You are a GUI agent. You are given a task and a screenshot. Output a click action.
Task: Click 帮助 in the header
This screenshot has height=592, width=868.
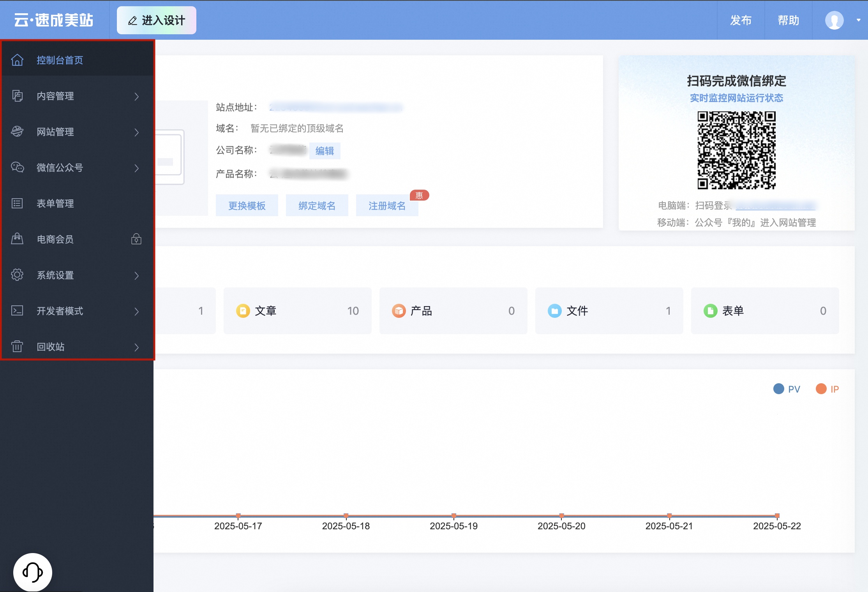[789, 20]
